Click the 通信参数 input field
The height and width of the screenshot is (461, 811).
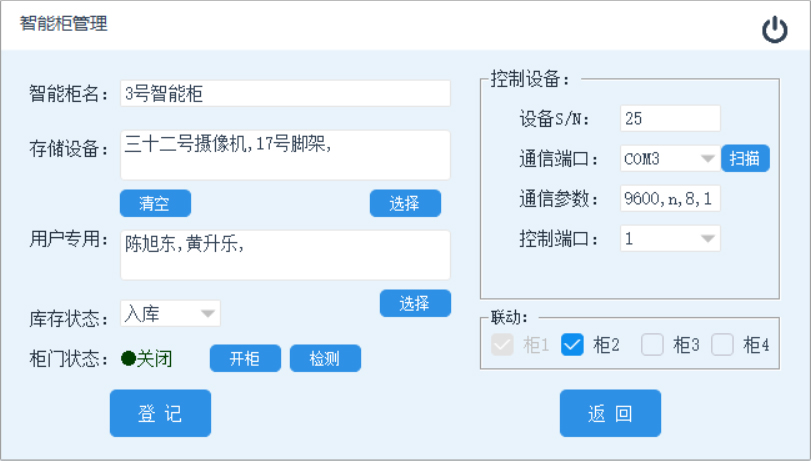669,198
